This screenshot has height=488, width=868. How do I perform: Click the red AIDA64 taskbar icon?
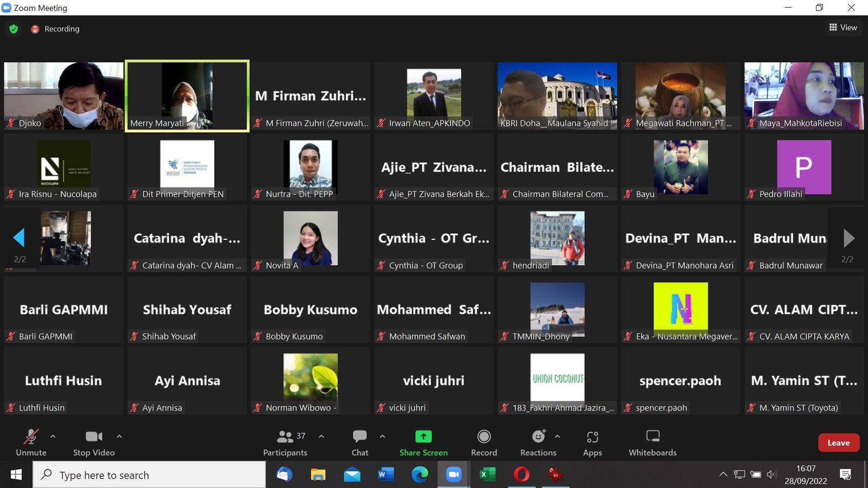tap(556, 475)
